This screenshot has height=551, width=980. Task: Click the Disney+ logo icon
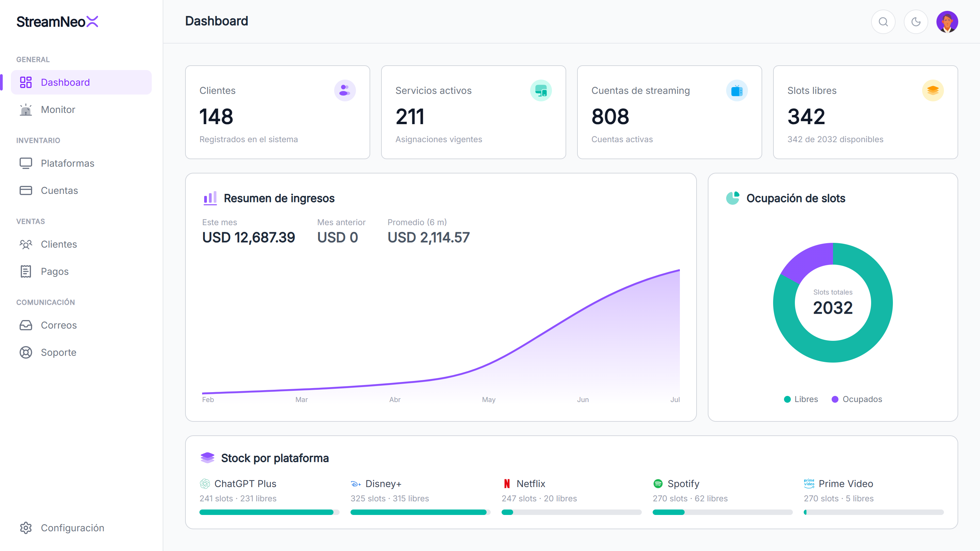[356, 484]
